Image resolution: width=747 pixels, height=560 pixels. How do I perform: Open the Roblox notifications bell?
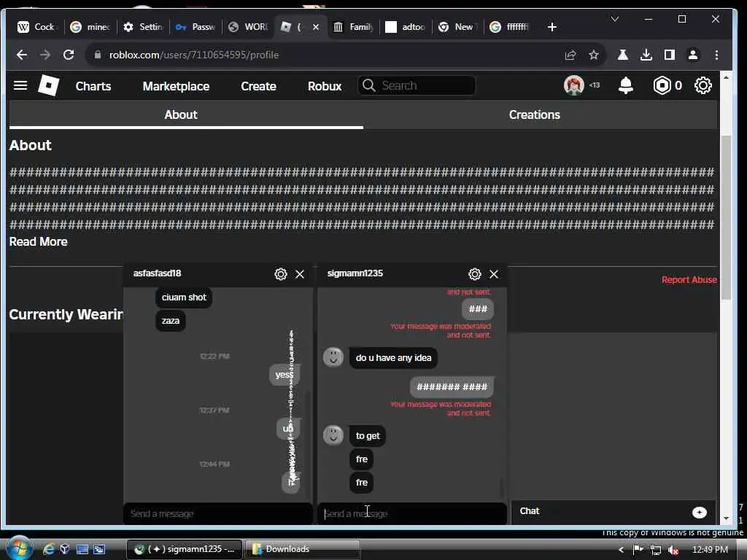pyautogui.click(x=625, y=86)
